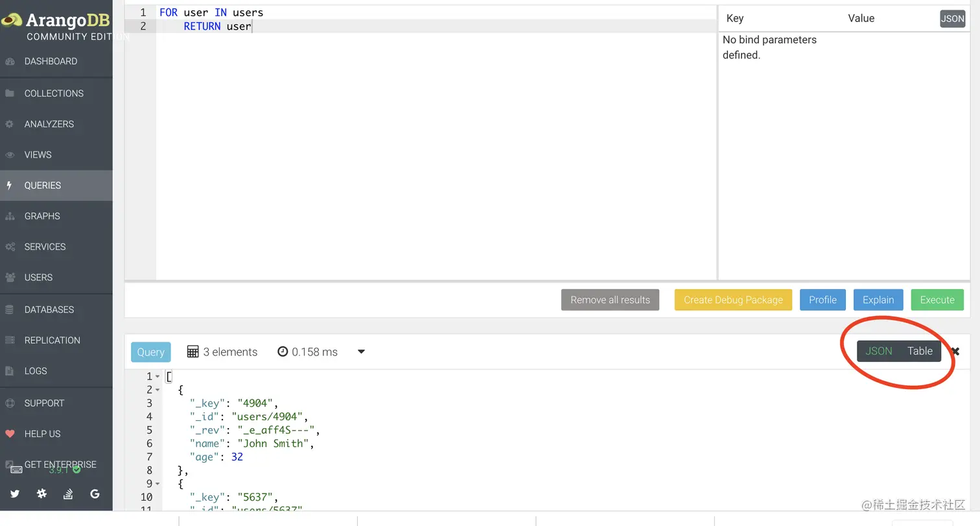Open the Dashboard section
The height and width of the screenshot is (526, 980).
[56, 62]
